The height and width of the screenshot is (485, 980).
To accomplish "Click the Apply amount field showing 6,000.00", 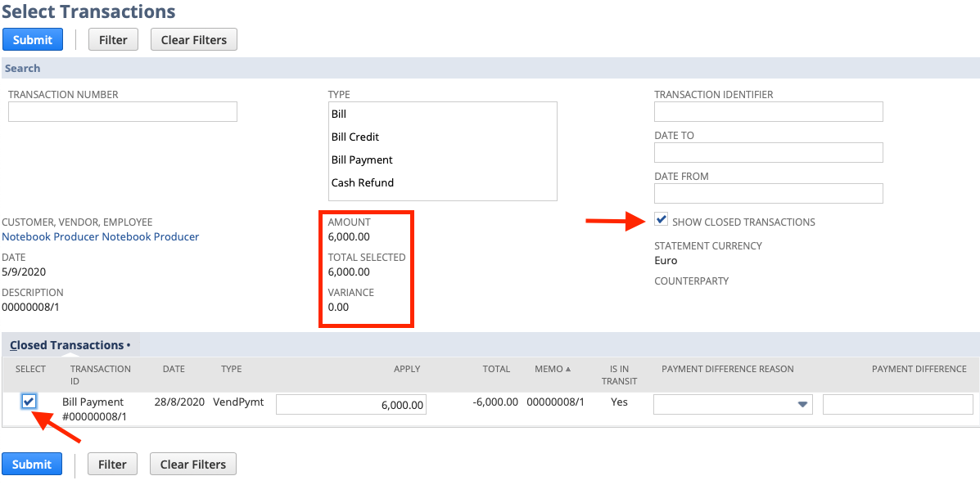I will point(350,404).
